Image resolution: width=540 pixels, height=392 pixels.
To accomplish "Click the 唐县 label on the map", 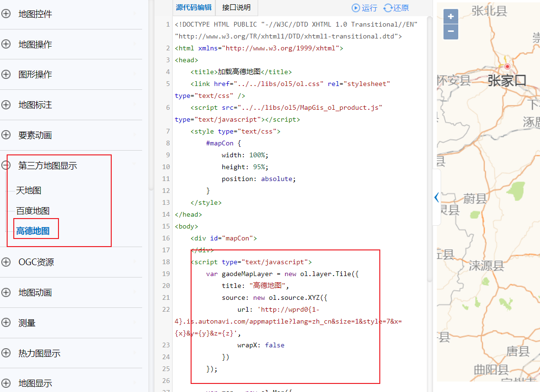I will coord(518,352).
